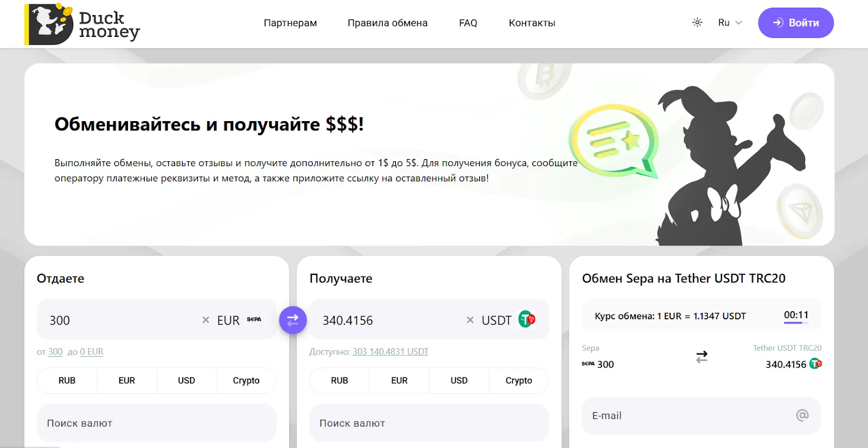Screen dimensions: 868x448
Task: Click the minimum 300 link under Отдаете
Action: pyautogui.click(x=55, y=352)
